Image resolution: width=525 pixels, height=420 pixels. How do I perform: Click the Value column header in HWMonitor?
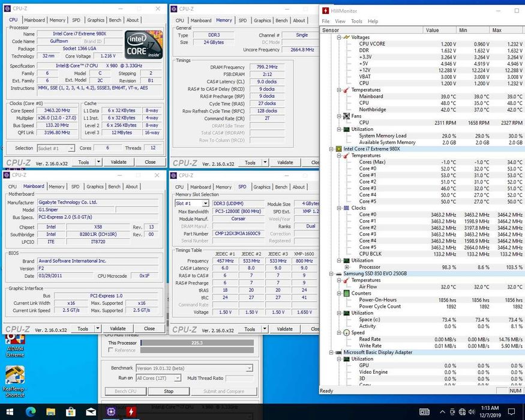tap(440, 30)
